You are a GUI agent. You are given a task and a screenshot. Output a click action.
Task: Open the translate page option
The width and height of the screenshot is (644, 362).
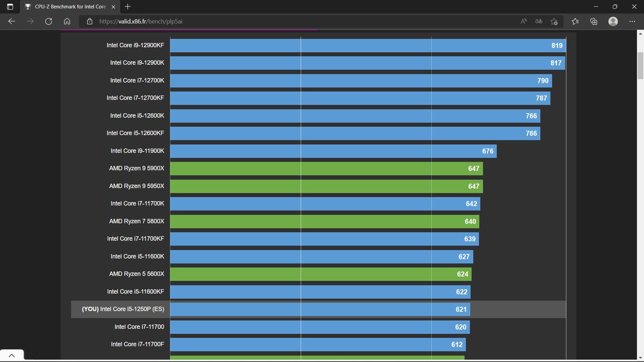point(539,21)
